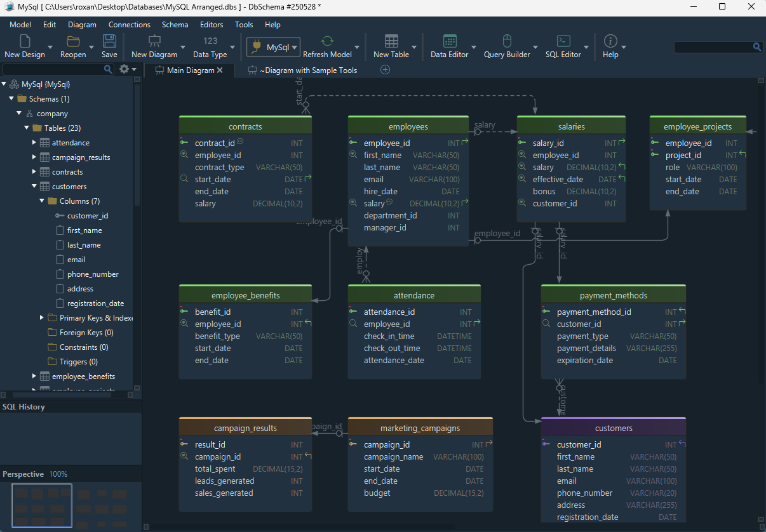Collapse the Columns (7) folder
766x532 pixels.
tap(42, 201)
